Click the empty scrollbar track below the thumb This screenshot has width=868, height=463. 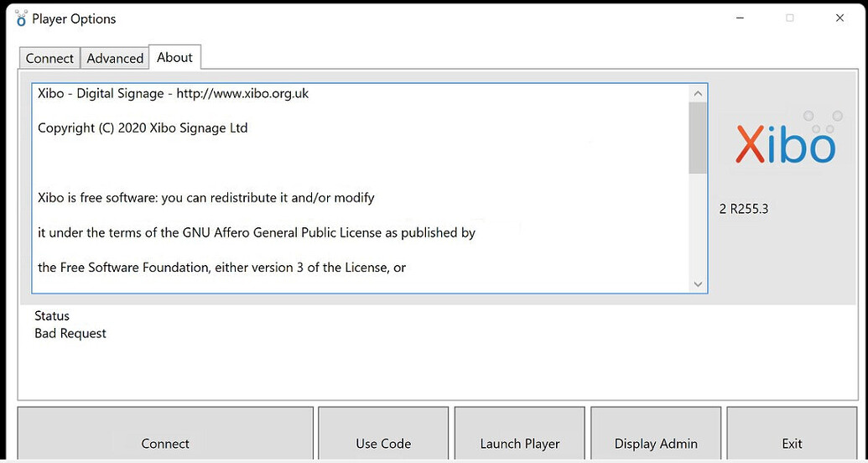(698, 226)
